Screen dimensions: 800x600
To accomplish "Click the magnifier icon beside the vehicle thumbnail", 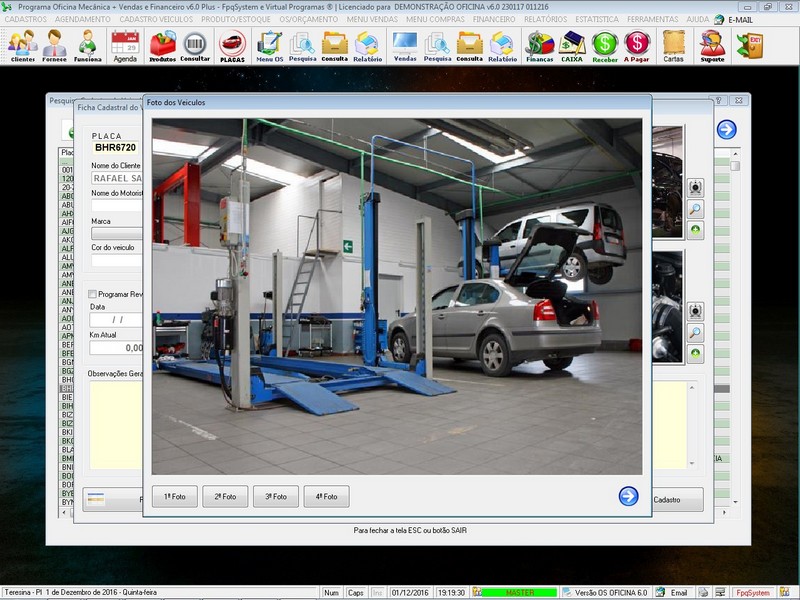I will (696, 209).
